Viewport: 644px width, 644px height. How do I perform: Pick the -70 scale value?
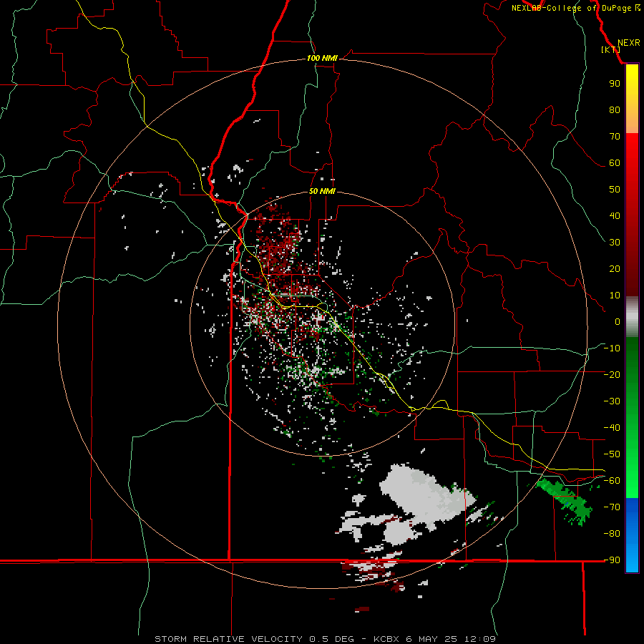[612, 507]
